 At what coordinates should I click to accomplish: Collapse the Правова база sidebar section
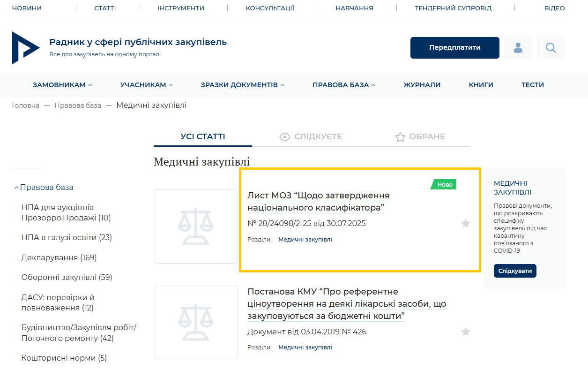tap(44, 187)
